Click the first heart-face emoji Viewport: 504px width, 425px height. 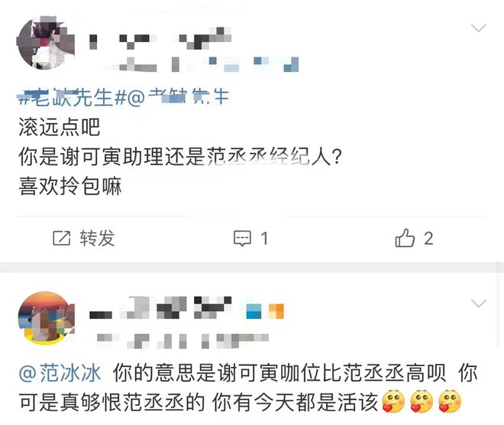coord(393,401)
